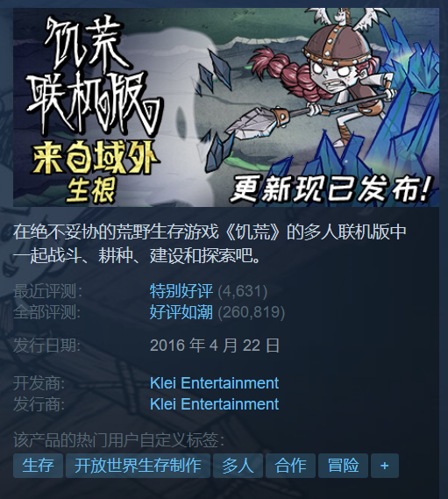This screenshot has height=499, width=448.
Task: Click the plus button to show more tags
Action: pyautogui.click(x=384, y=466)
